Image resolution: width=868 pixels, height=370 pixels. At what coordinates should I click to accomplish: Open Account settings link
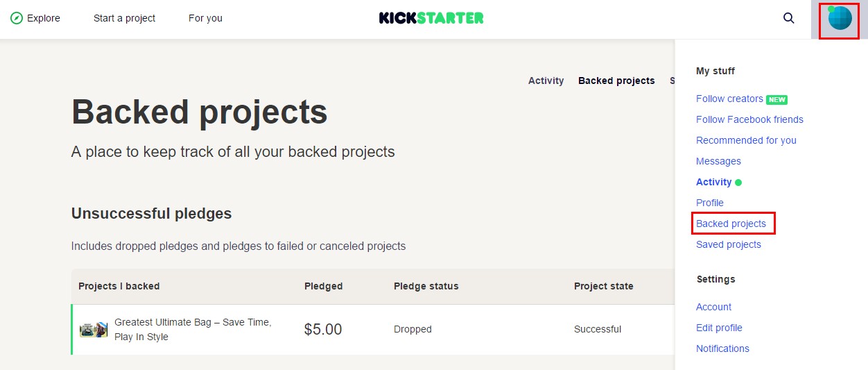click(713, 307)
